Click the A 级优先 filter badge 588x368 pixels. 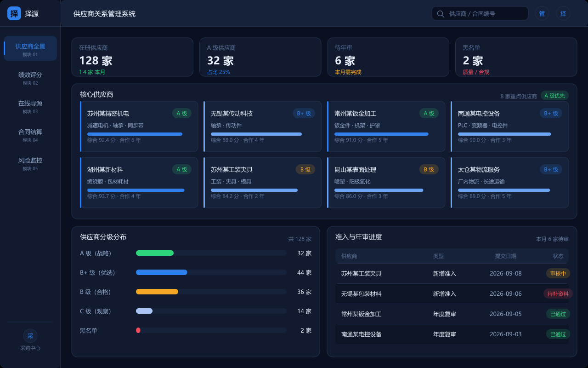[554, 96]
